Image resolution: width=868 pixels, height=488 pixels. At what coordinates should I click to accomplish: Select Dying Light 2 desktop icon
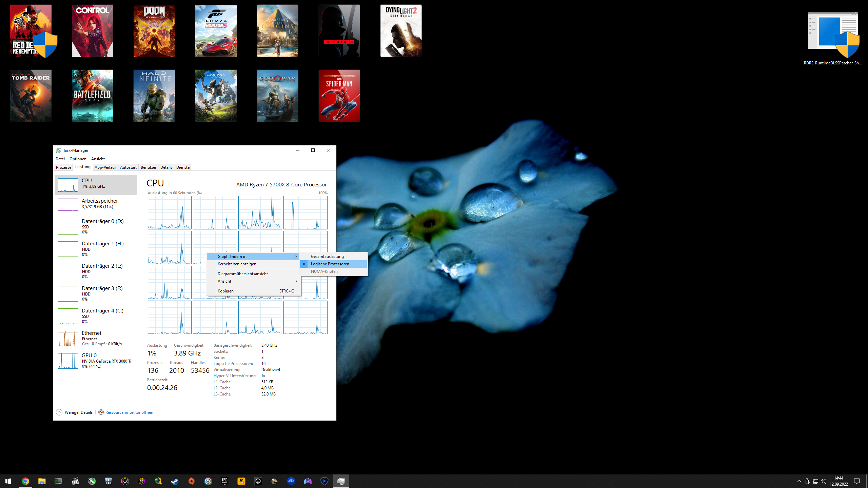pos(401,31)
